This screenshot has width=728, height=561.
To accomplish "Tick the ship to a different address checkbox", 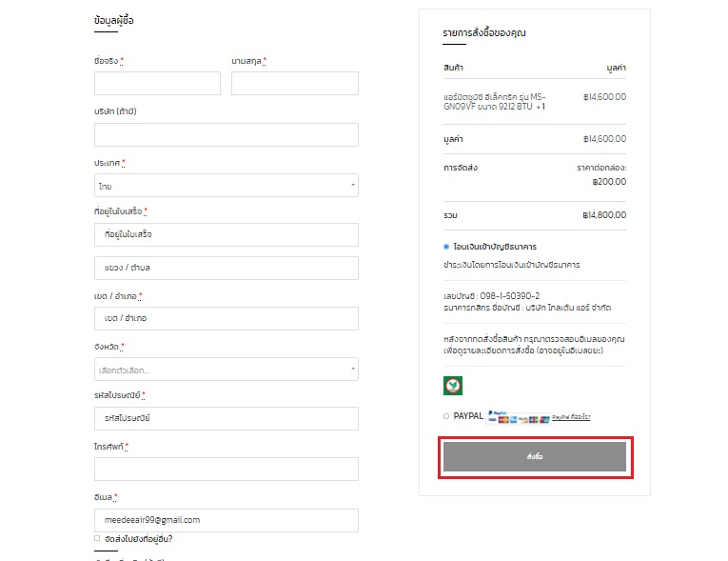I will [97, 538].
